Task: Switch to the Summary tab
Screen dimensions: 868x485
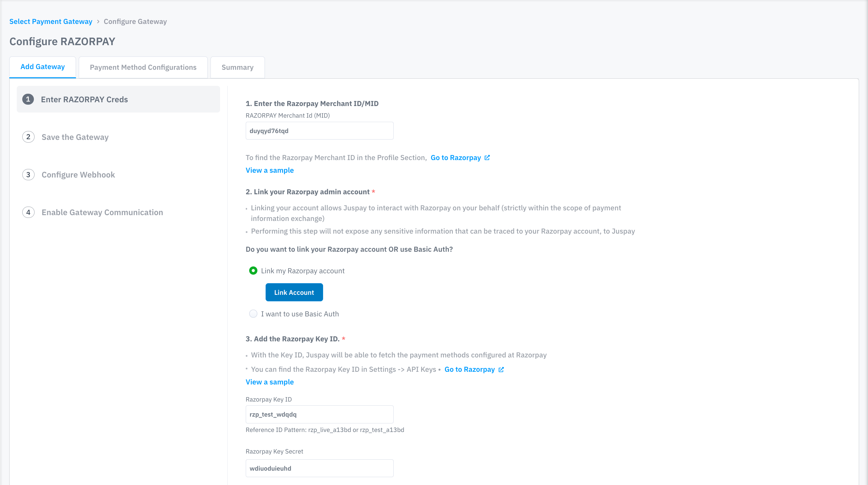Action: [237, 67]
